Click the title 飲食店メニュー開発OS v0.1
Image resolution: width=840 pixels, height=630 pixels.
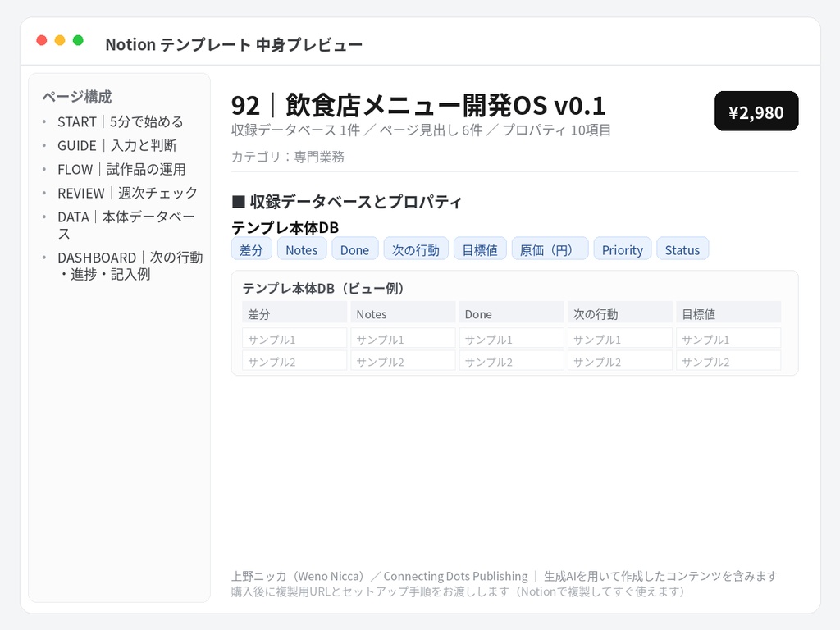click(445, 105)
